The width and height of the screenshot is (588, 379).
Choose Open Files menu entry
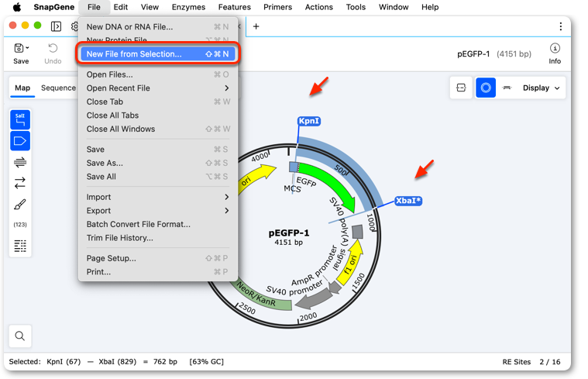[157, 74]
